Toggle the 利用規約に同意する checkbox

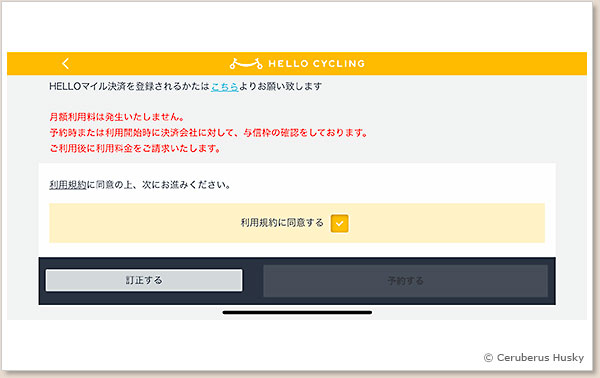(339, 223)
